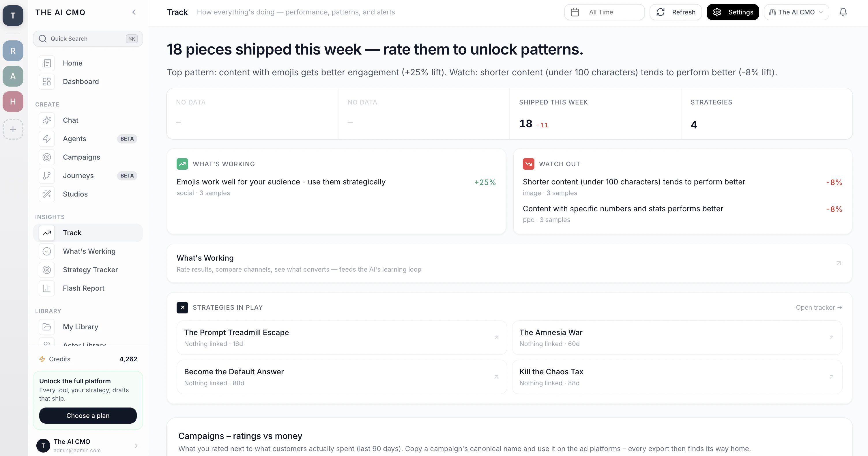The height and width of the screenshot is (456, 868).
Task: Click the Strategies in Play arrow icon
Action: pyautogui.click(x=182, y=307)
